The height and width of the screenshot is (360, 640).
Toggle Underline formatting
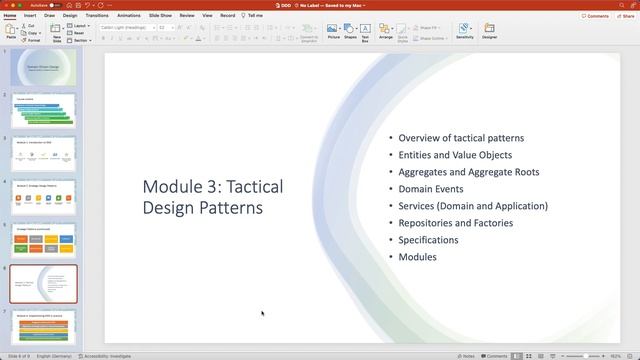tap(120, 38)
